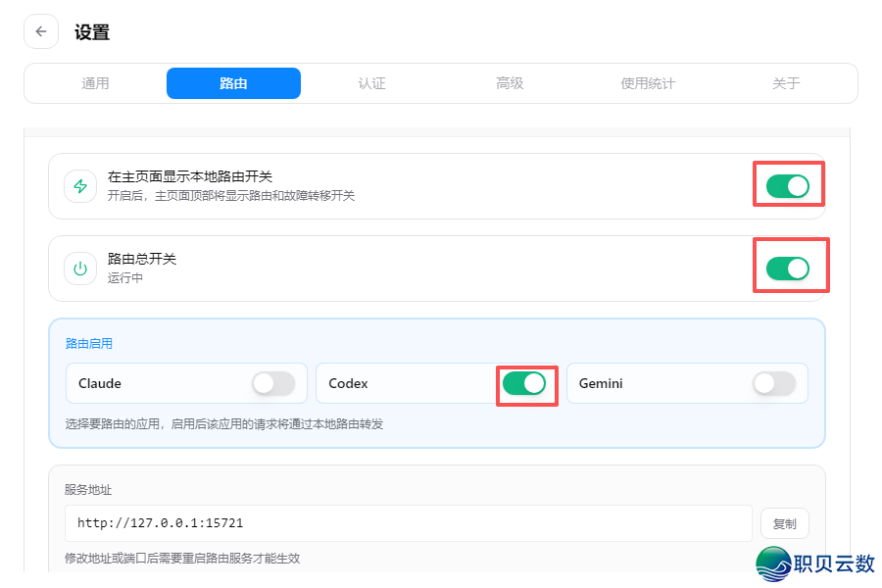882x588 pixels.
Task: Go to the 高级 tab
Action: pyautogui.click(x=510, y=83)
